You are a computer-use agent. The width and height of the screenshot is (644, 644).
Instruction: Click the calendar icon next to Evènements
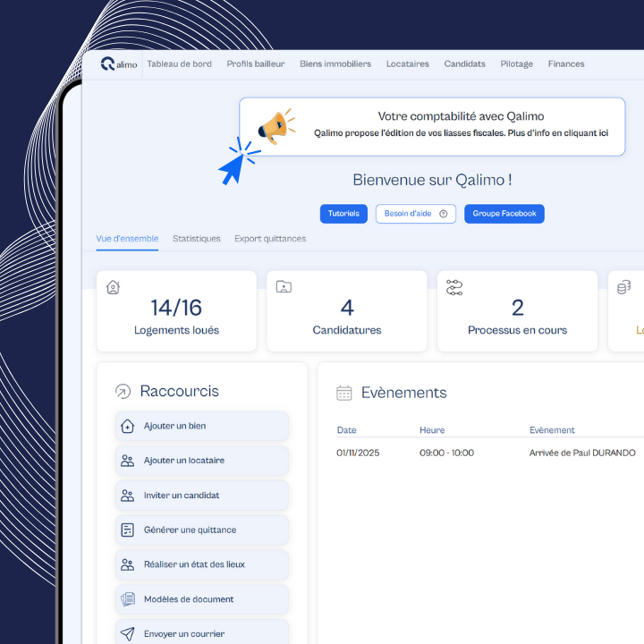coord(344,393)
